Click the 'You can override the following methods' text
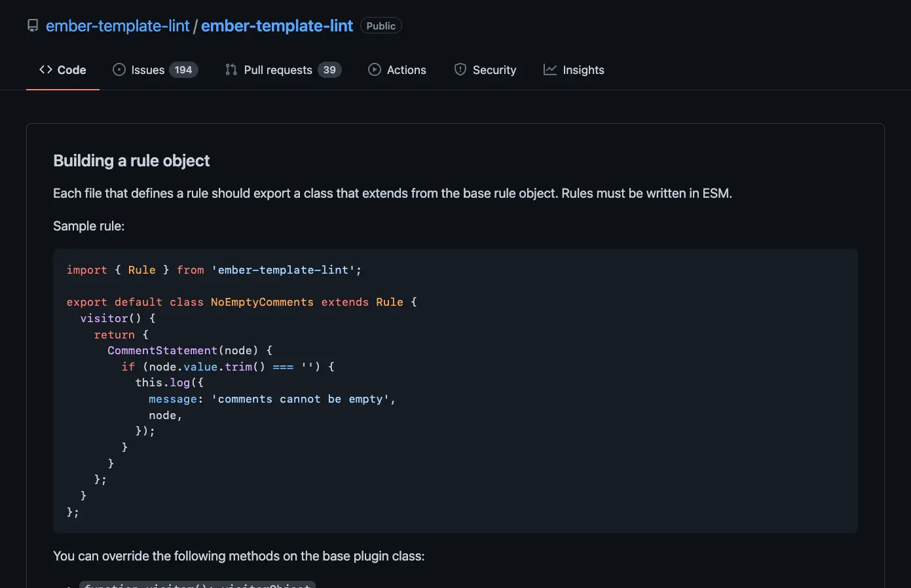The image size is (911, 588). click(x=239, y=556)
